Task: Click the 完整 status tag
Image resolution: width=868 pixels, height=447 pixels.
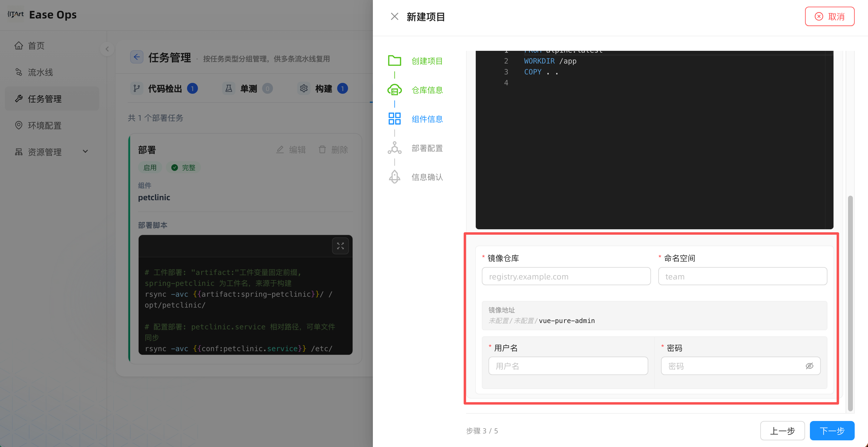Action: click(x=183, y=167)
